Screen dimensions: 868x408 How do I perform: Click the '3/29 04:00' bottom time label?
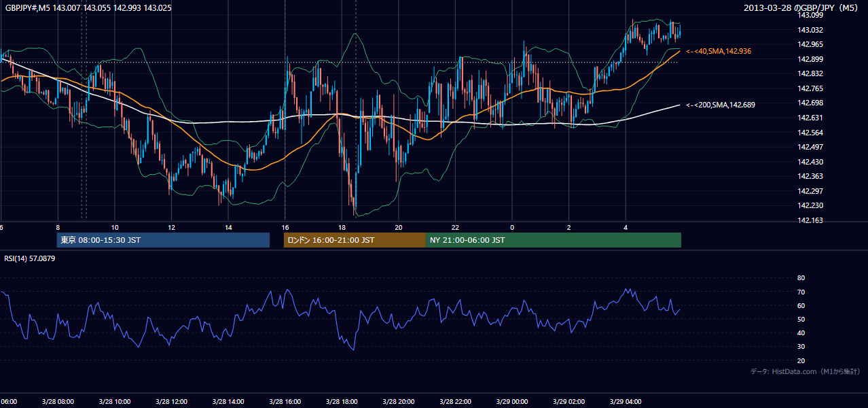coord(626,402)
